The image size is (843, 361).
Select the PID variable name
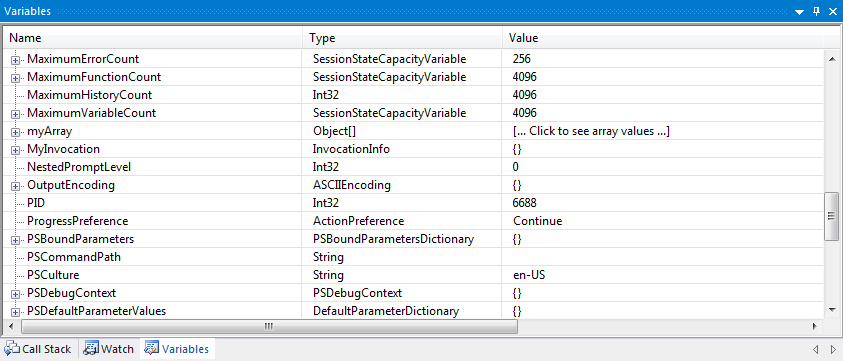[35, 203]
